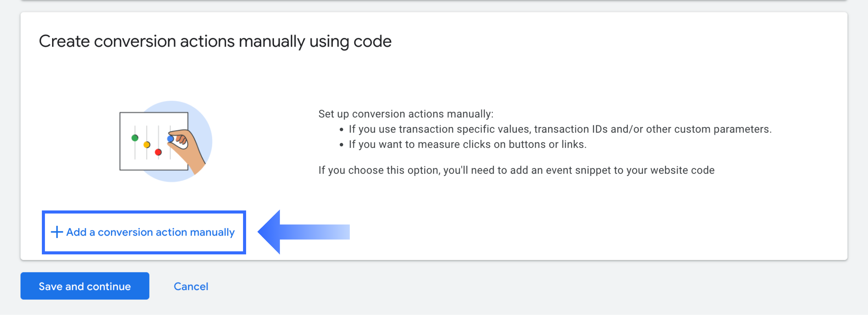Click the bullet dot before transaction specific values
The width and height of the screenshot is (868, 315).
[x=341, y=130]
